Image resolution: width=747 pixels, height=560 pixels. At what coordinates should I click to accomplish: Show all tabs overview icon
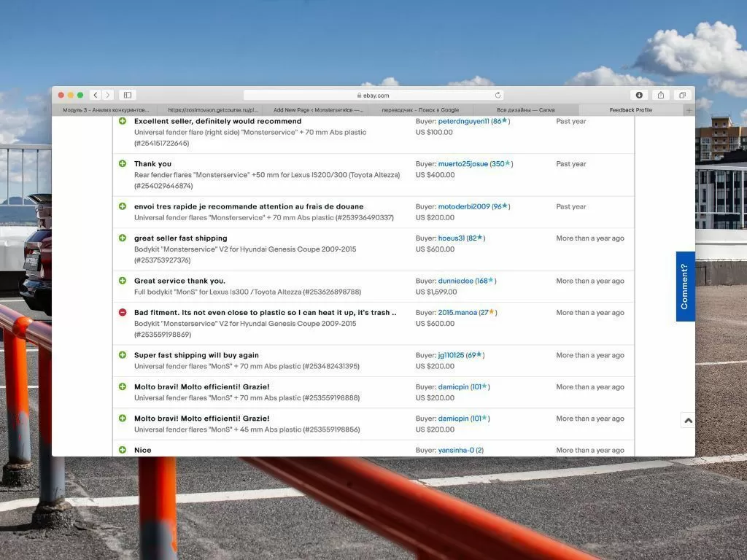coord(682,95)
